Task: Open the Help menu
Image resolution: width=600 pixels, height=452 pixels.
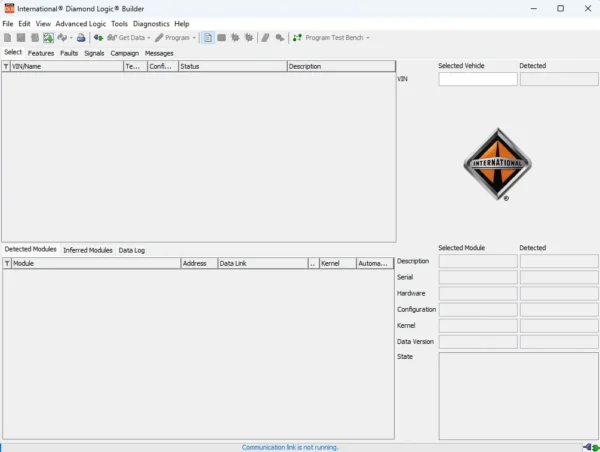Action: click(182, 24)
